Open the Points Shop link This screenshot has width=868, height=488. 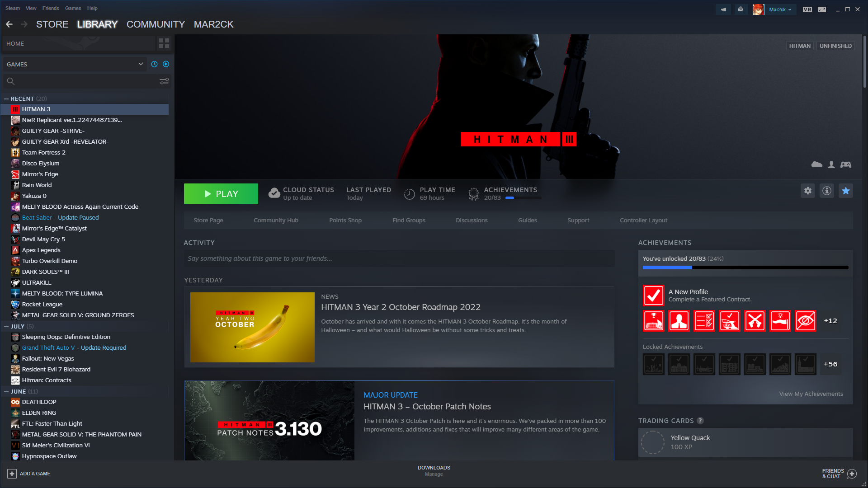[345, 221]
